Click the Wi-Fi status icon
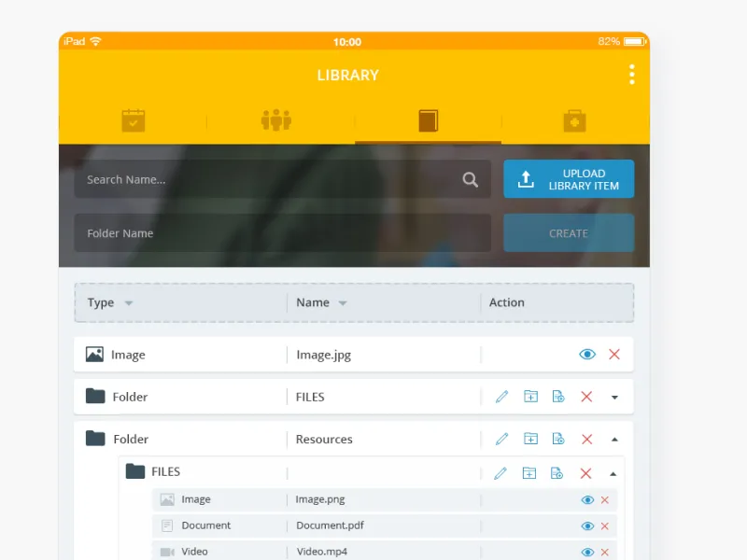Image resolution: width=747 pixels, height=560 pixels. (96, 41)
